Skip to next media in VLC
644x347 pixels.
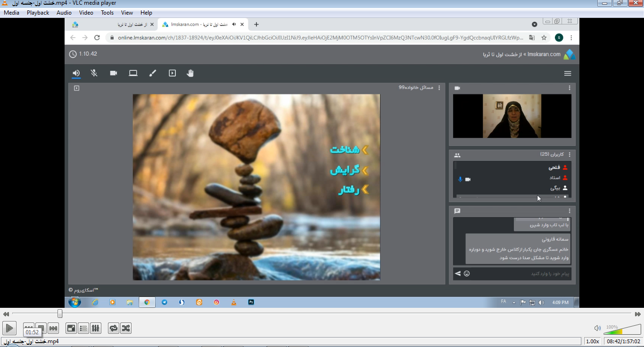click(53, 328)
